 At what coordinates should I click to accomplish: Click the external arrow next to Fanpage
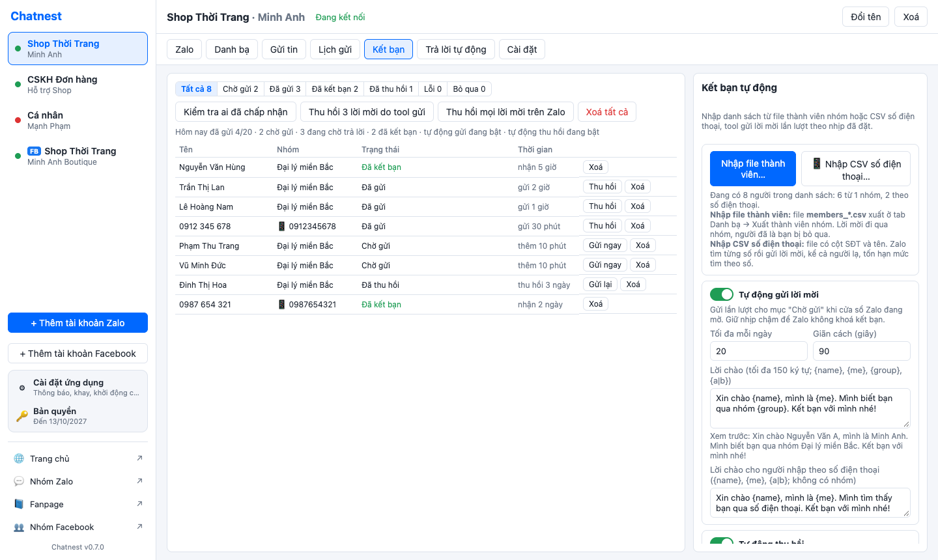pyautogui.click(x=139, y=504)
